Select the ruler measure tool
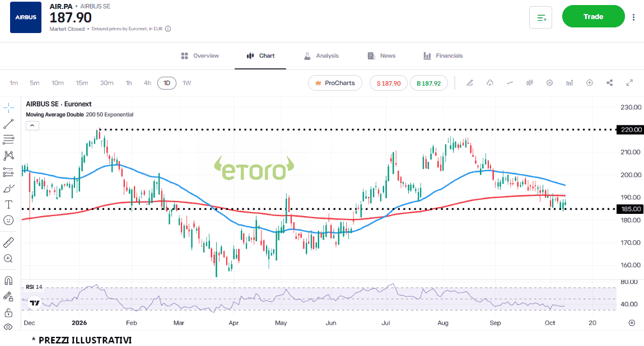The height and width of the screenshot is (346, 644). tap(8, 242)
